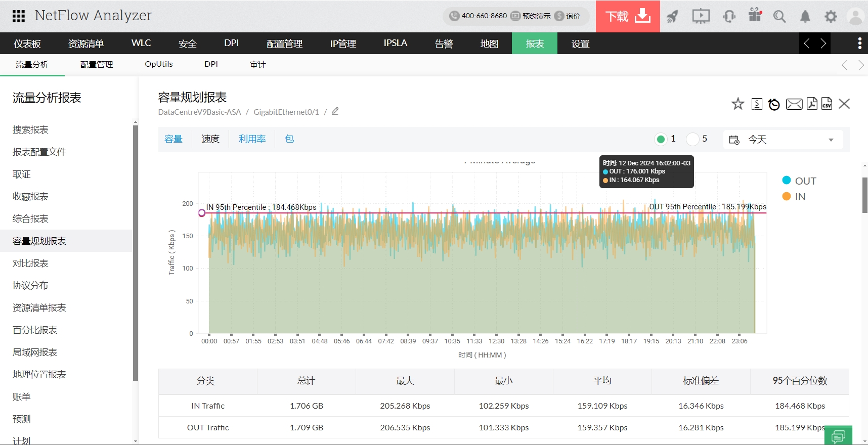This screenshot has width=868, height=445.
Task: Open the 今天 time period dropdown
Action: (783, 140)
